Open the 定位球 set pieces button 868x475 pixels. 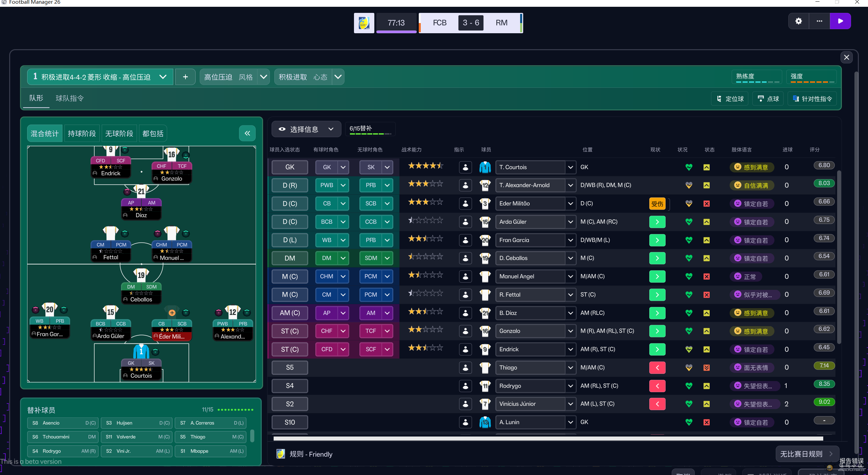730,99
